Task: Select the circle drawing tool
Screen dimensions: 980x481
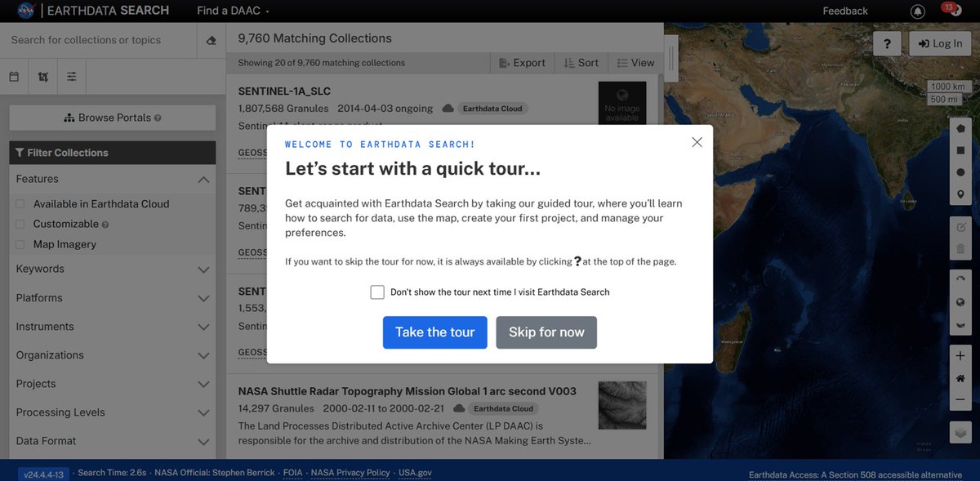Action: (960, 171)
